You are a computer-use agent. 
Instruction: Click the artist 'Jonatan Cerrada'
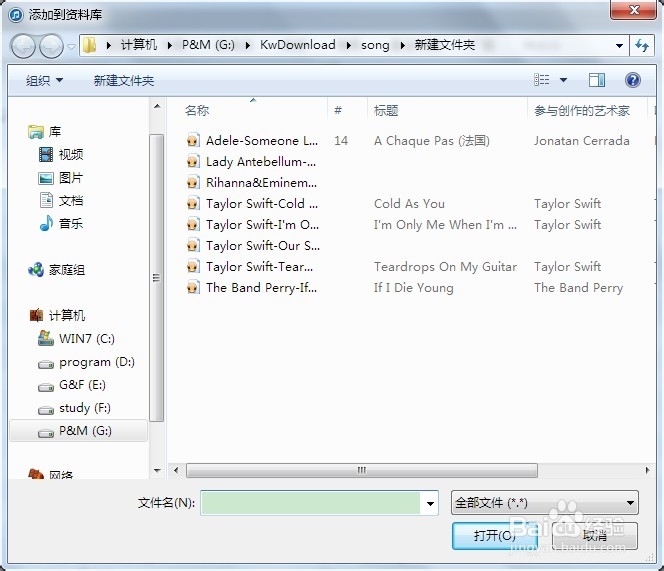581,140
